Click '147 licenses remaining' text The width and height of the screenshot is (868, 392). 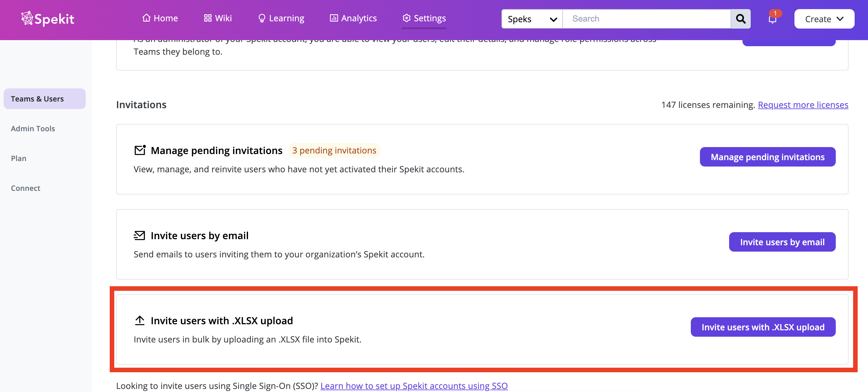[708, 105]
